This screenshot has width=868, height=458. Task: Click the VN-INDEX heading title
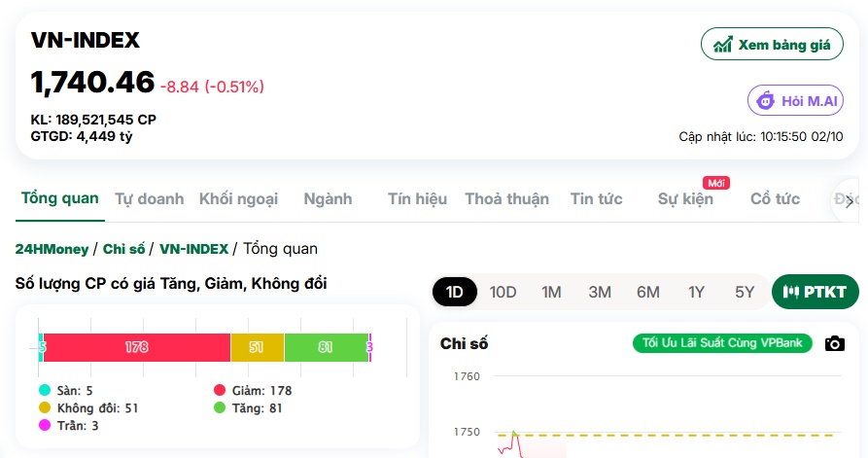pyautogui.click(x=86, y=41)
